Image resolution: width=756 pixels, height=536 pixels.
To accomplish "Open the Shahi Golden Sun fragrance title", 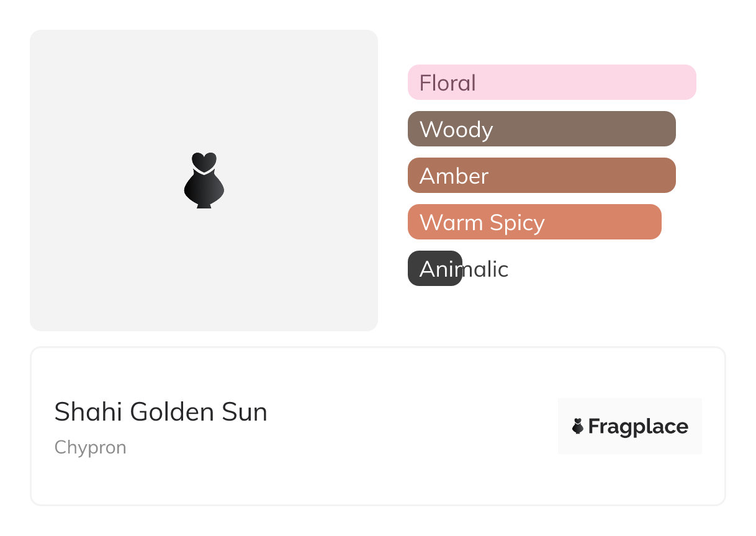I will pyautogui.click(x=161, y=413).
